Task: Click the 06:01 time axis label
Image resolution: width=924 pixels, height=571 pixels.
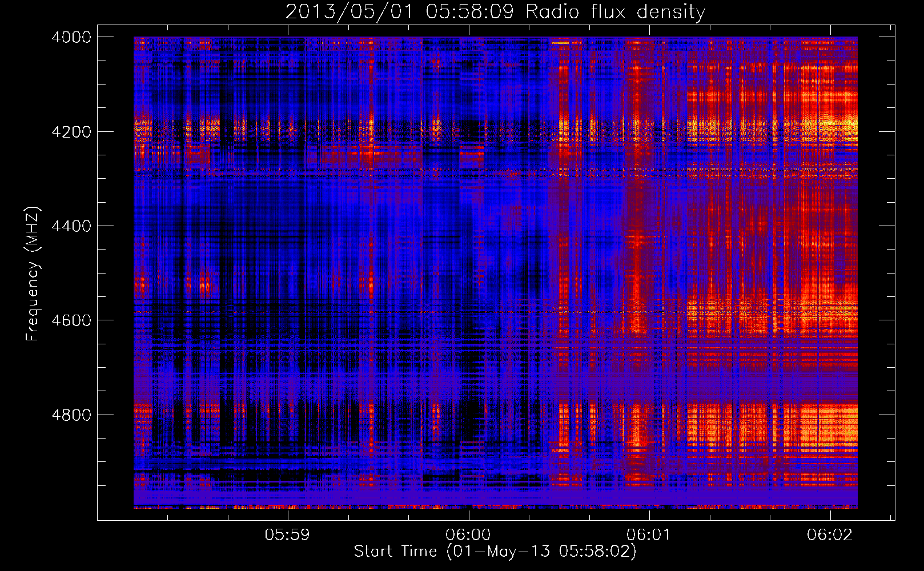Action: pyautogui.click(x=649, y=534)
